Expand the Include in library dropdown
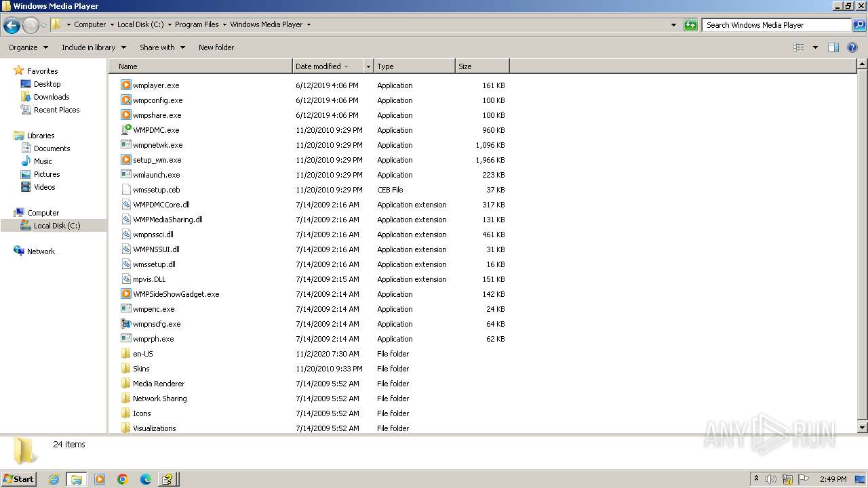Viewport: 868px width, 488px height. (94, 47)
